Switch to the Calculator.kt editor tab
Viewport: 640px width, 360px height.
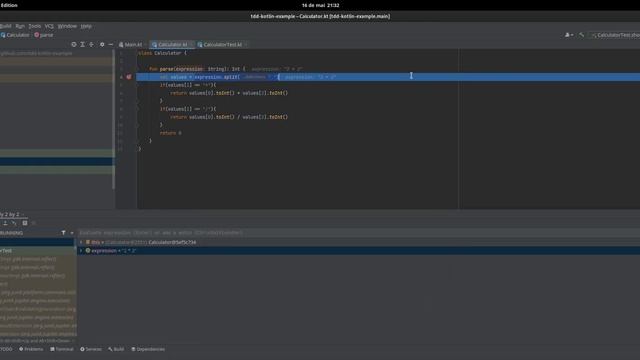[172, 44]
